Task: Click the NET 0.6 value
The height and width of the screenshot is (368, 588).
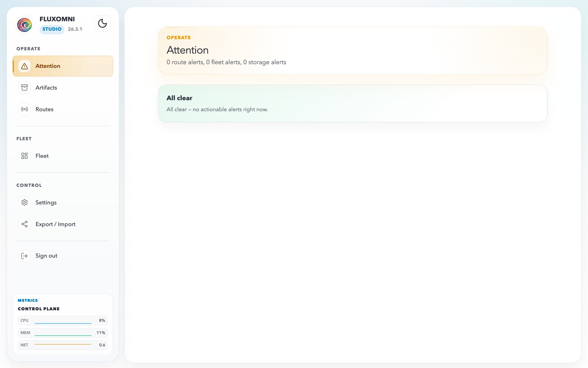Action: tap(102, 345)
